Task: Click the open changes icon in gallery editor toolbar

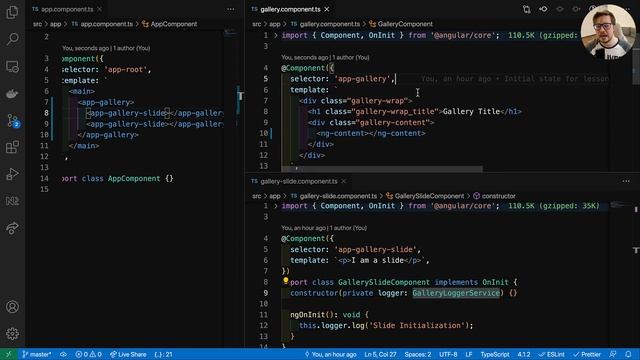Action: coord(527,9)
